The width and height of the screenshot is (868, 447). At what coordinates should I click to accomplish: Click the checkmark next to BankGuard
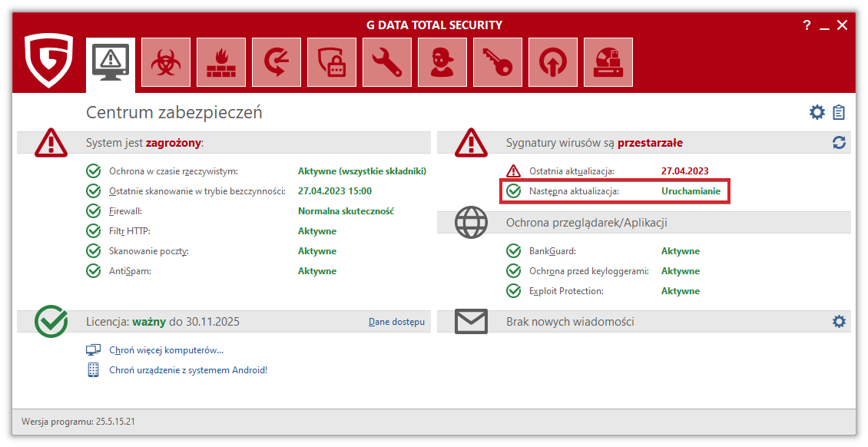click(514, 250)
